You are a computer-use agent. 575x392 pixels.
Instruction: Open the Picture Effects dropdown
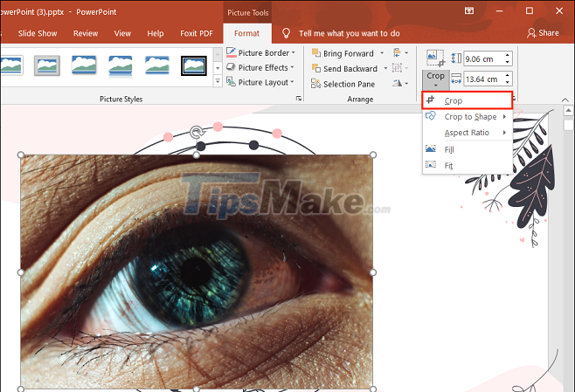click(x=260, y=67)
